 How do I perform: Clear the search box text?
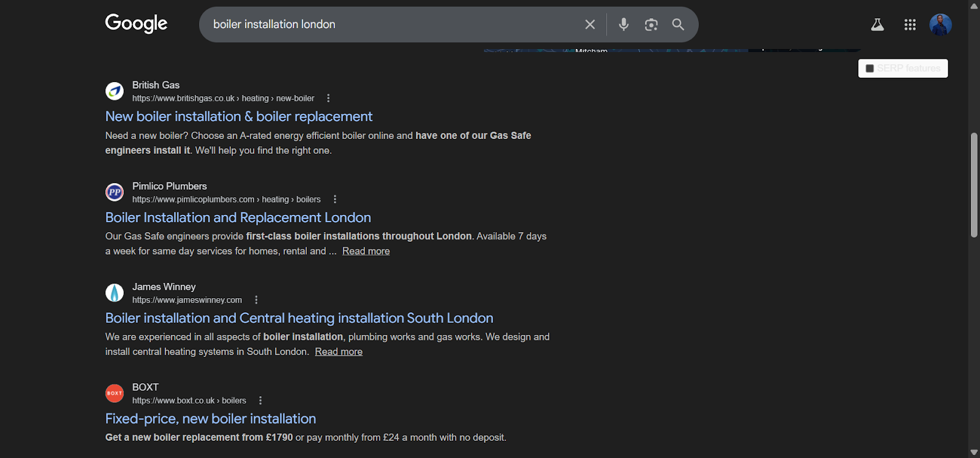pos(590,24)
